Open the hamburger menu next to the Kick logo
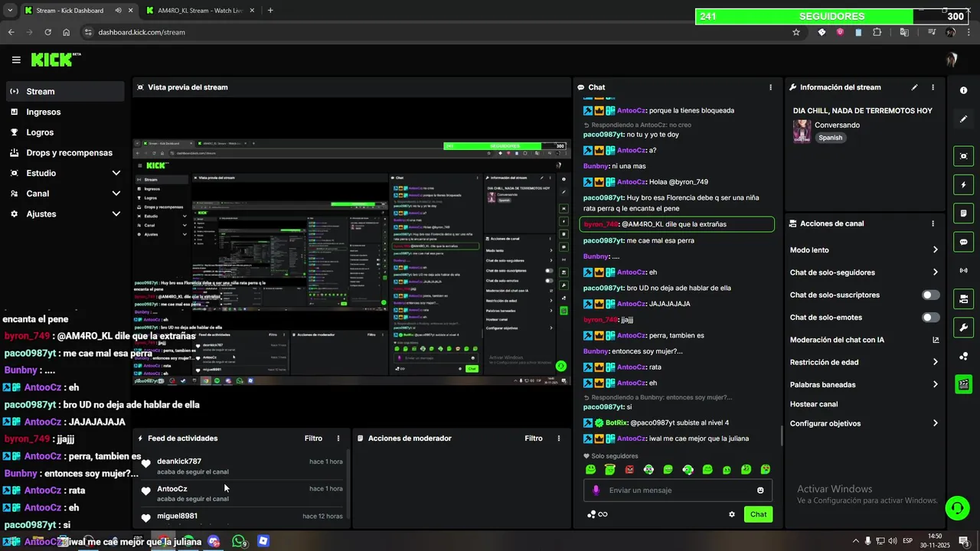The height and width of the screenshot is (551, 980). point(16,60)
